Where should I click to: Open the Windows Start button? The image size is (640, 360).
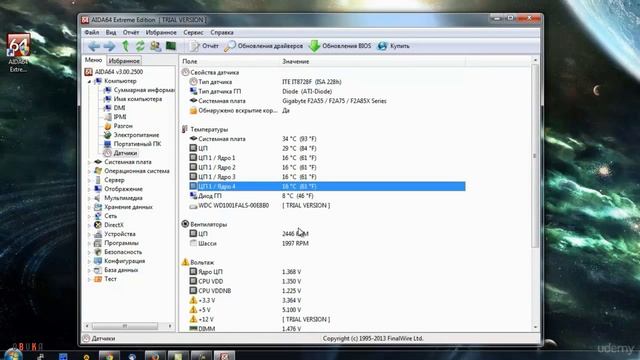[x=13, y=354]
